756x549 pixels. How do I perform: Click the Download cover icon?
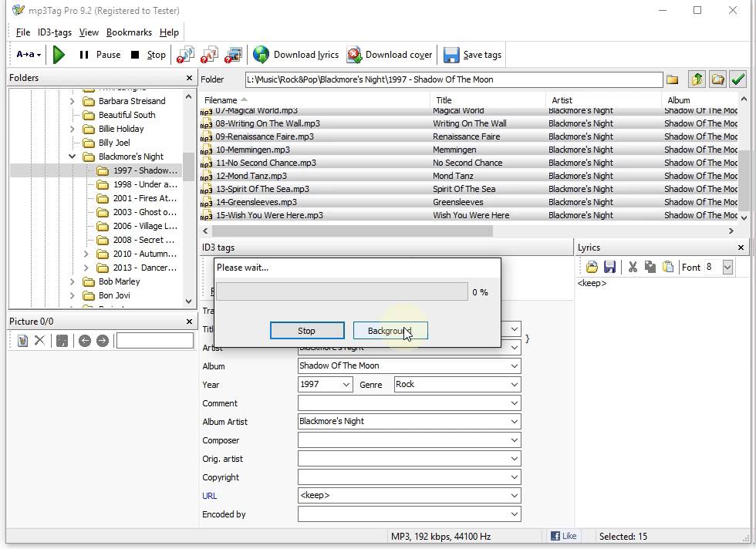(354, 55)
